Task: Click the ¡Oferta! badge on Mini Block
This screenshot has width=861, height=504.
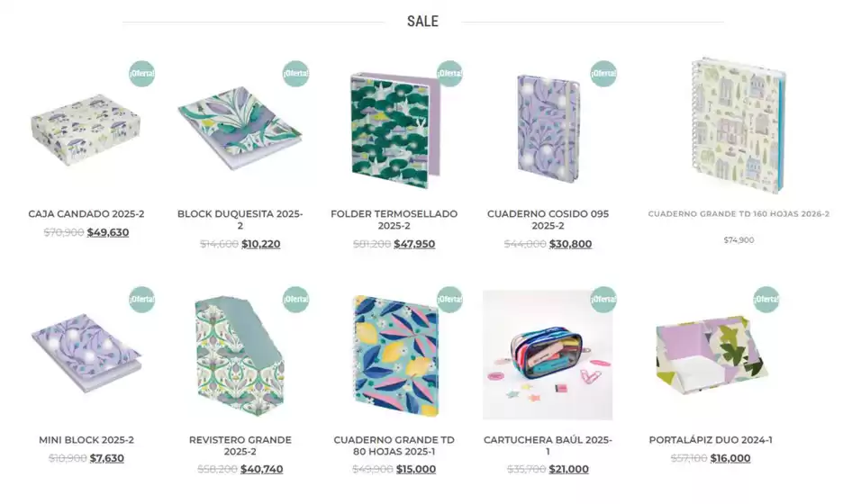Action: (142, 300)
